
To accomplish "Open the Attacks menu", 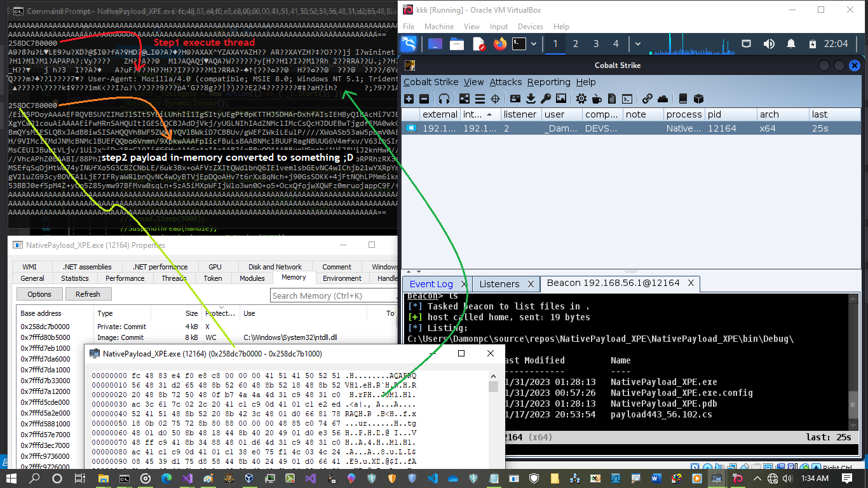I will point(506,82).
